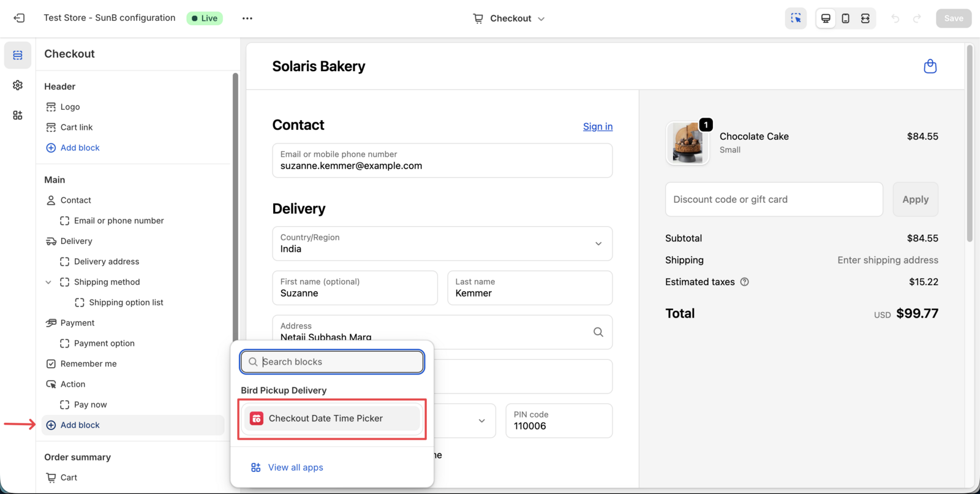Collapse the Shipping method tree item

click(x=48, y=282)
